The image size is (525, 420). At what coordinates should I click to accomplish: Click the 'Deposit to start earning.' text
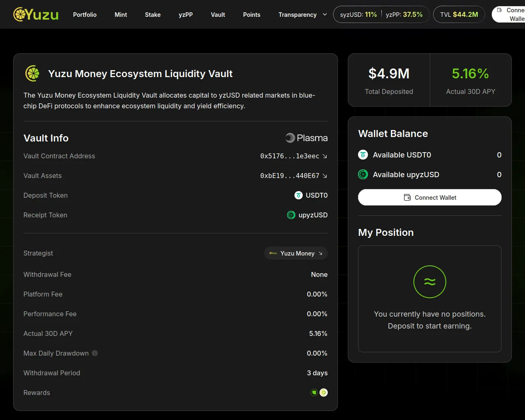click(x=430, y=326)
